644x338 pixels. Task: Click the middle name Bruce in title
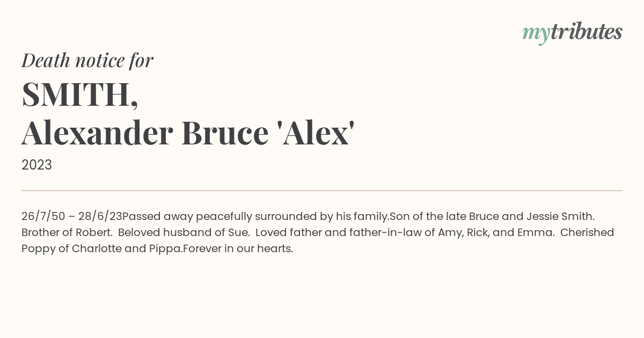[x=225, y=133]
